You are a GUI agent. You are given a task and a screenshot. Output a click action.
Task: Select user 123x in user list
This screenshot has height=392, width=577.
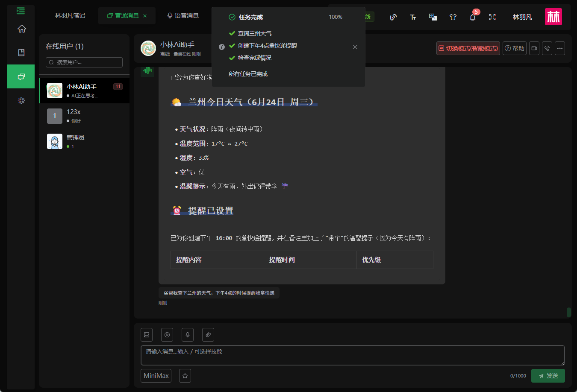click(x=84, y=116)
